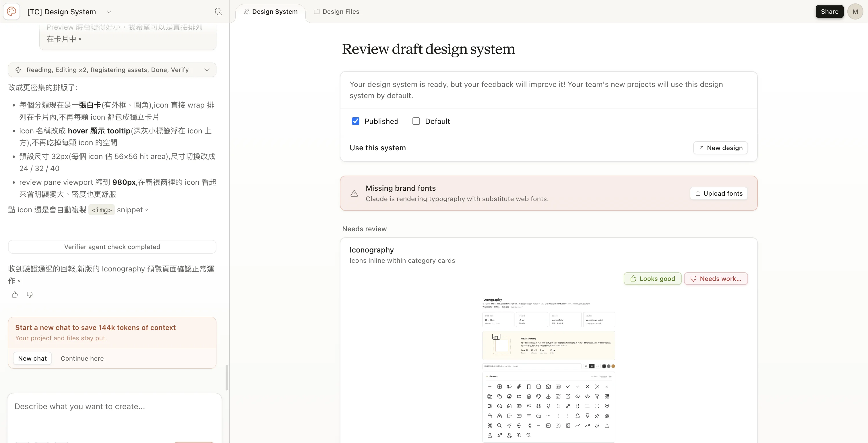868x443 pixels.
Task: Click the upload tray arrow icon in preview
Action: click(x=607, y=425)
